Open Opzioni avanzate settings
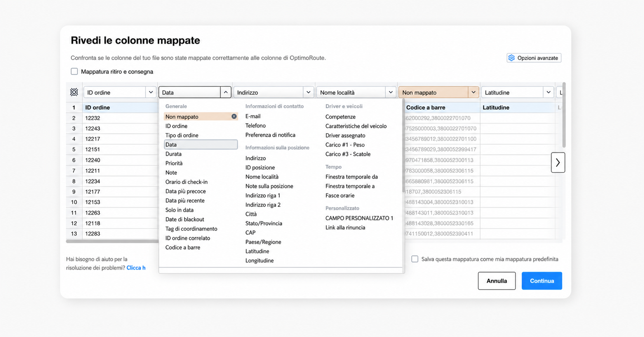The image size is (644, 337). tap(534, 58)
